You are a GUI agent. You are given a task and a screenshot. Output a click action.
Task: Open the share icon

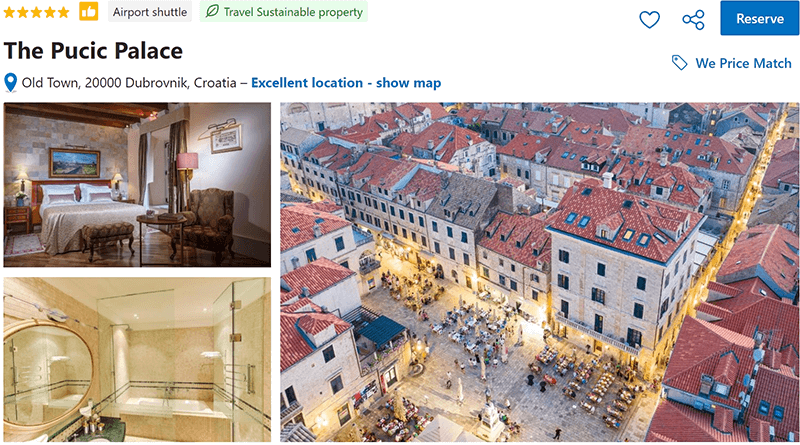(693, 20)
